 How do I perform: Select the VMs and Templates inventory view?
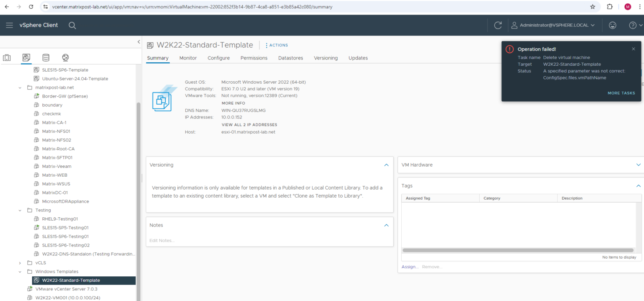click(x=26, y=57)
